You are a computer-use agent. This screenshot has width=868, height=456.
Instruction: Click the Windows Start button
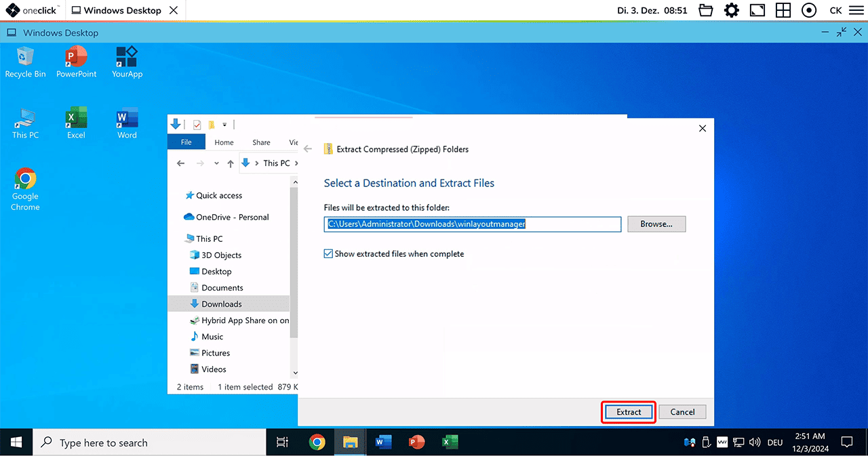(x=16, y=442)
